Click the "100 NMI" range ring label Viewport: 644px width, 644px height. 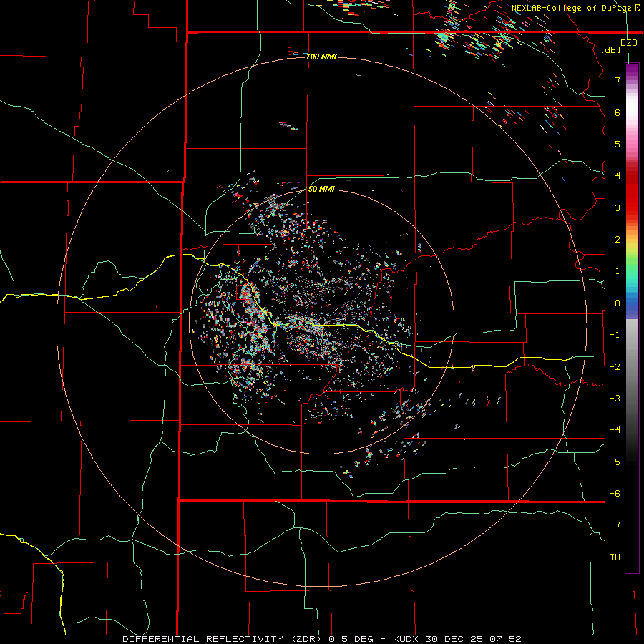pos(321,57)
